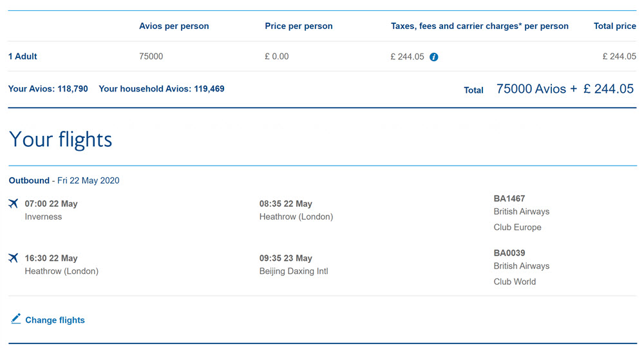
Task: Click the household Avios balance text
Action: tap(162, 89)
